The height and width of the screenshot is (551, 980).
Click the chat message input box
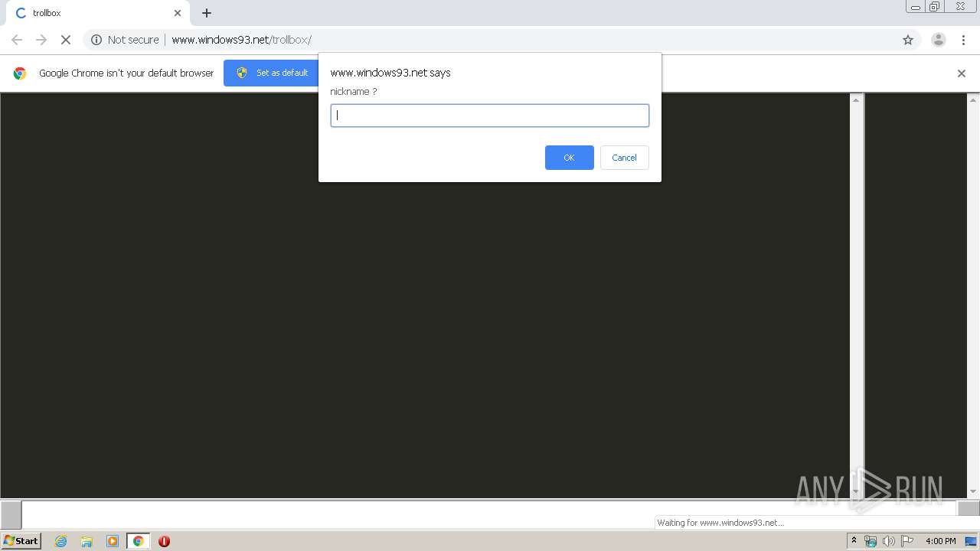(x=489, y=514)
